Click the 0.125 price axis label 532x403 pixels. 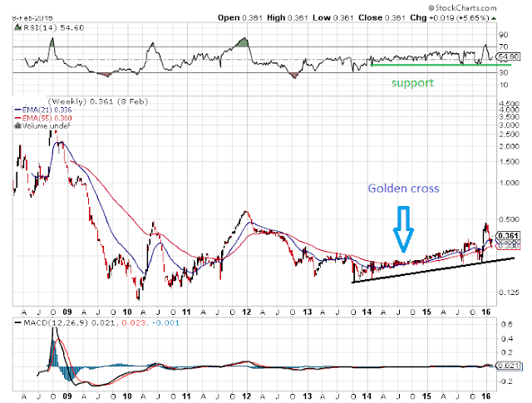click(x=510, y=292)
